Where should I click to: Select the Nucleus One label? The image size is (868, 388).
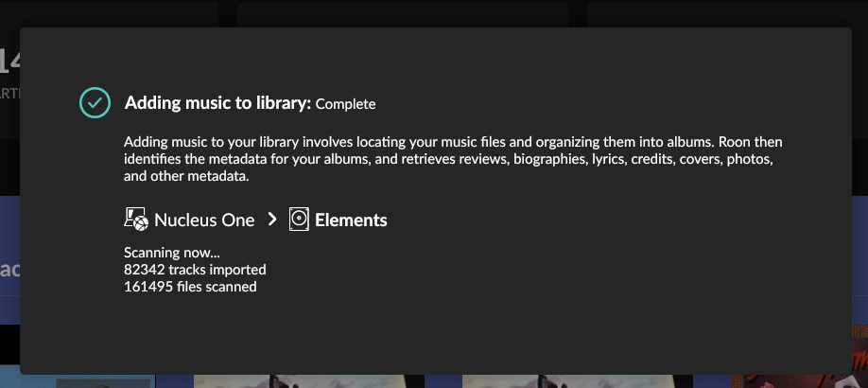pos(204,220)
